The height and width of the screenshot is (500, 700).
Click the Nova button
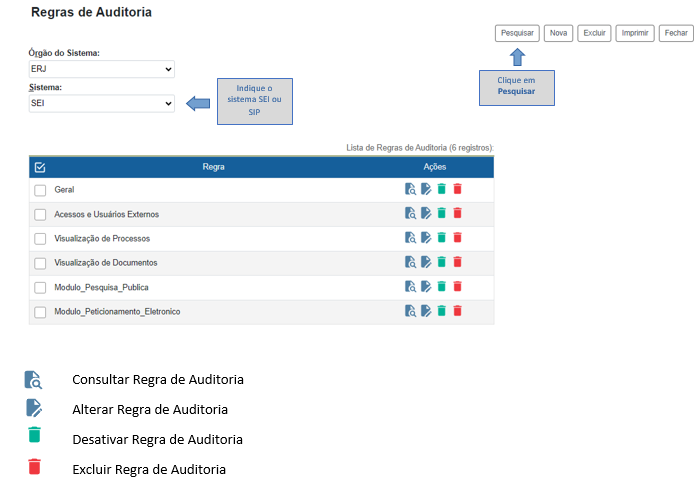pos(559,33)
